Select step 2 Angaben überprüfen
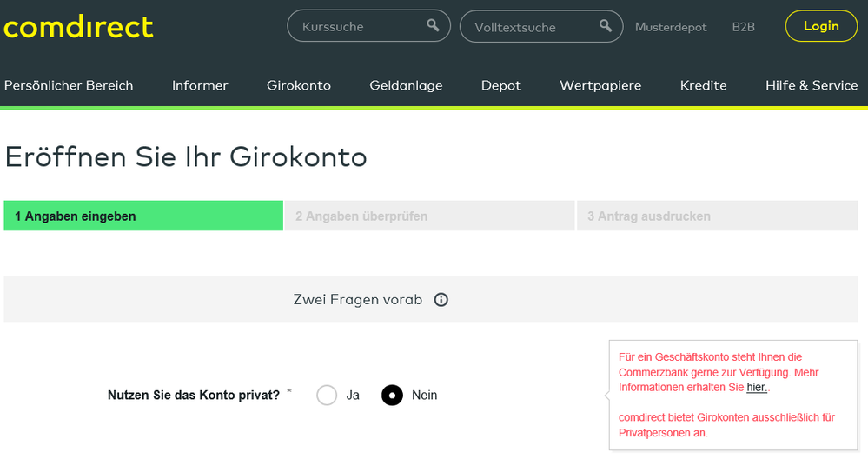 (429, 216)
